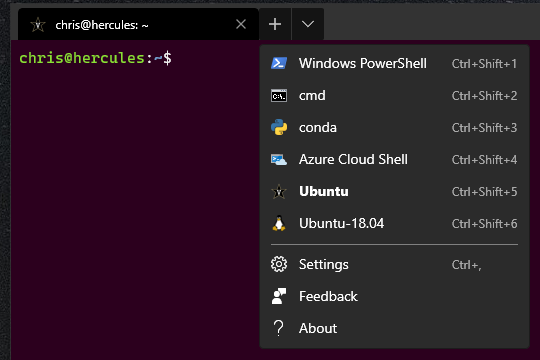The height and width of the screenshot is (360, 540).
Task: Start a conda session
Action: [394, 127]
